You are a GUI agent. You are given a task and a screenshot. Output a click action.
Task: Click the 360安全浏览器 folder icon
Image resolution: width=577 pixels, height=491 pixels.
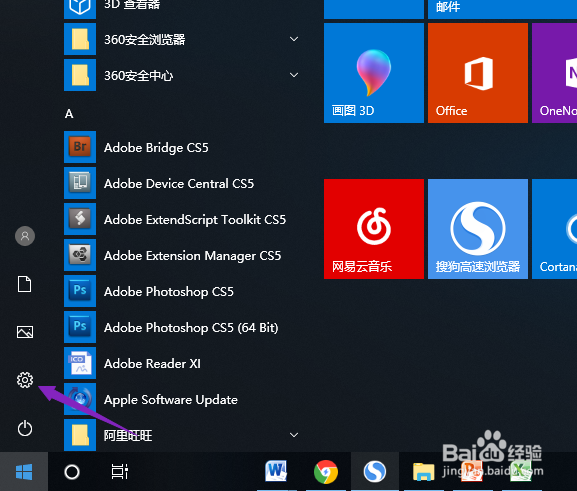point(80,39)
